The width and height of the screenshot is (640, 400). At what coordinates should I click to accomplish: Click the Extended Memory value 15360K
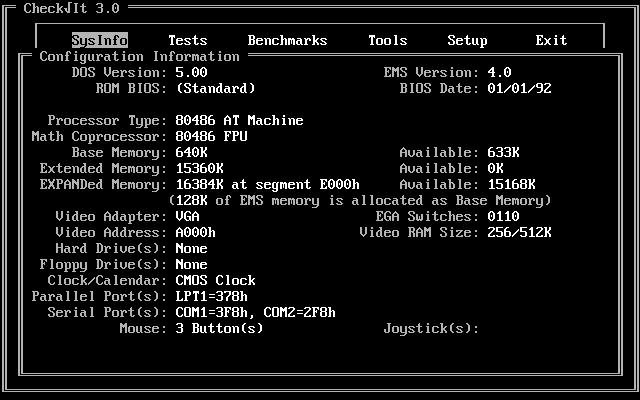[200, 168]
